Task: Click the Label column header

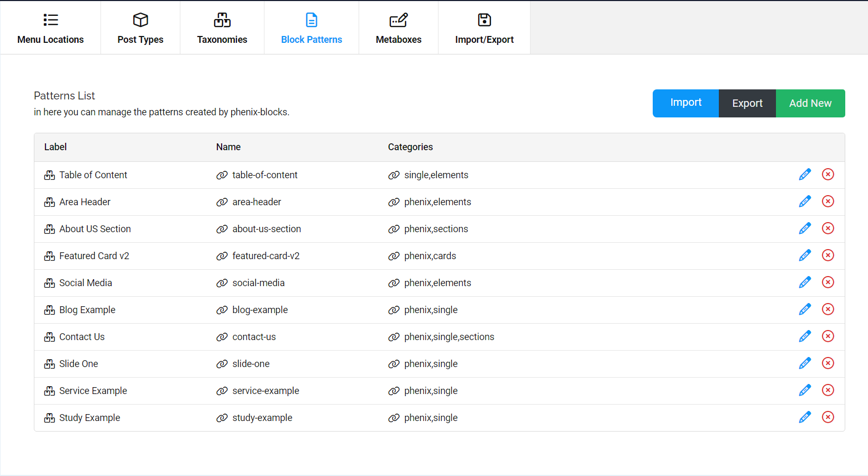Action: 56,147
